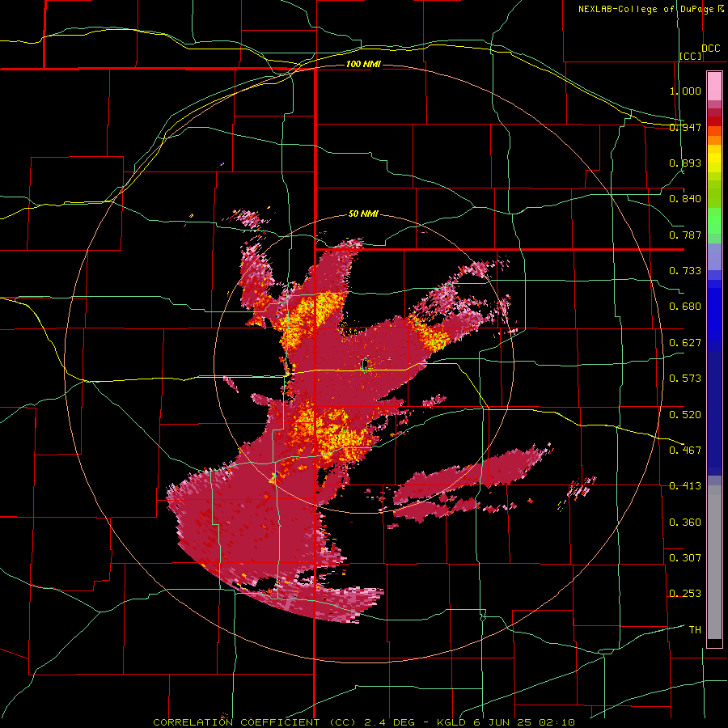Click the 0.307 legend value
Image resolution: width=728 pixels, height=728 pixels.
point(685,558)
